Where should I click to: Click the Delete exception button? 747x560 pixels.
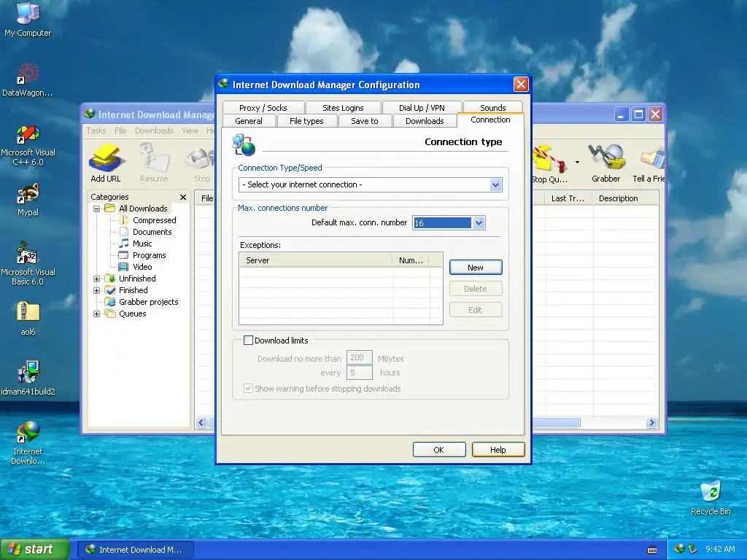coord(476,289)
